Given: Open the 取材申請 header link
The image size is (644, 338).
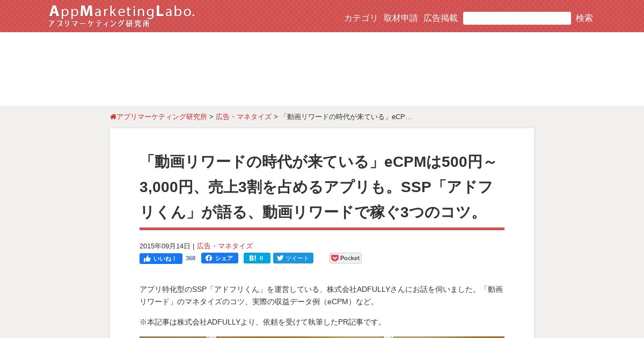Looking at the screenshot, I should [x=401, y=18].
